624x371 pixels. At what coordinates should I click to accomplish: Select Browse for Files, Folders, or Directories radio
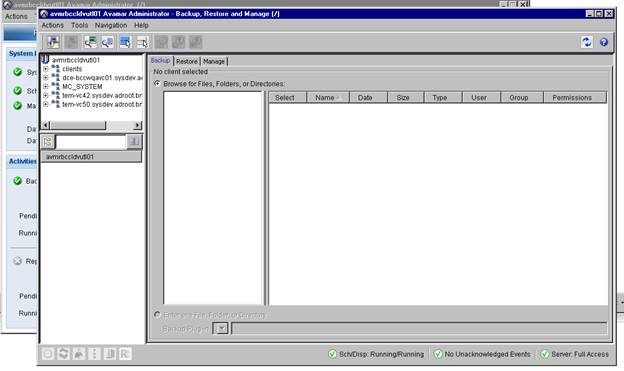click(x=157, y=84)
